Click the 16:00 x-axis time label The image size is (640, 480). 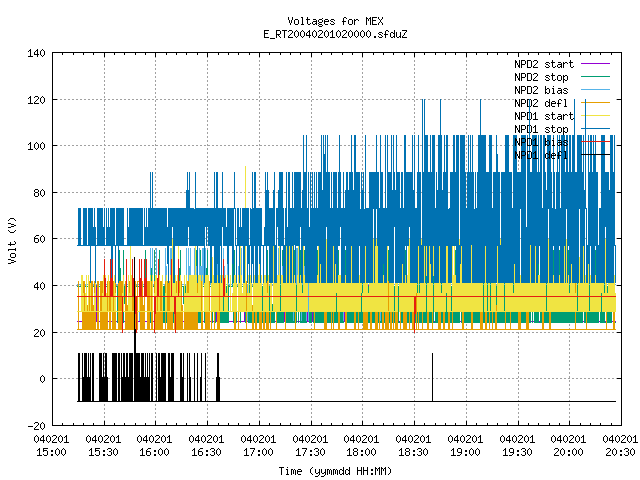click(154, 452)
